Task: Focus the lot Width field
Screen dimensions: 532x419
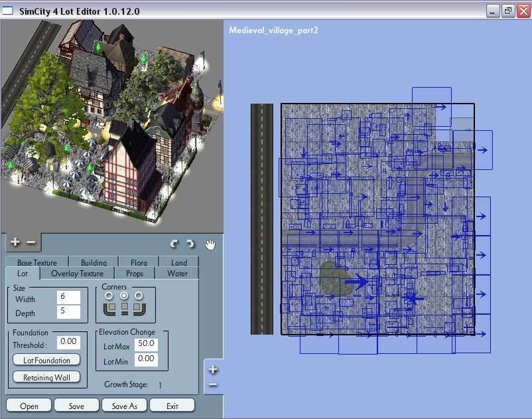Action: 68,297
